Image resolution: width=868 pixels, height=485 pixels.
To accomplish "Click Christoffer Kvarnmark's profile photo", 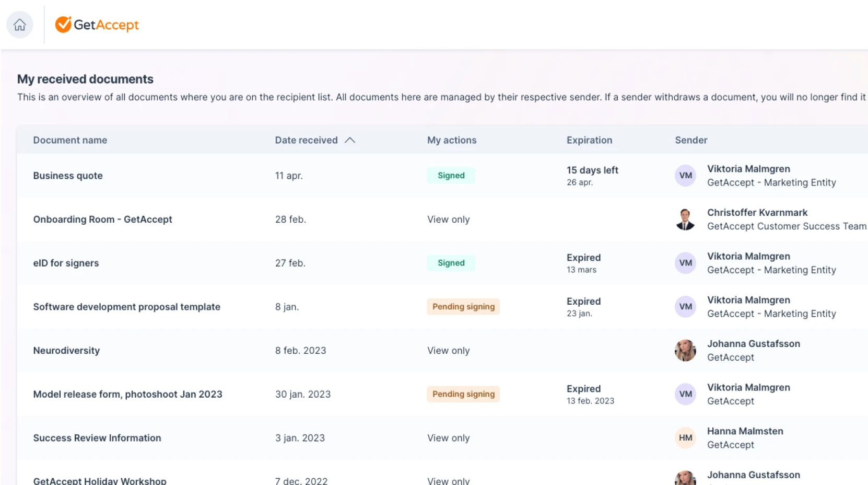I will 685,219.
